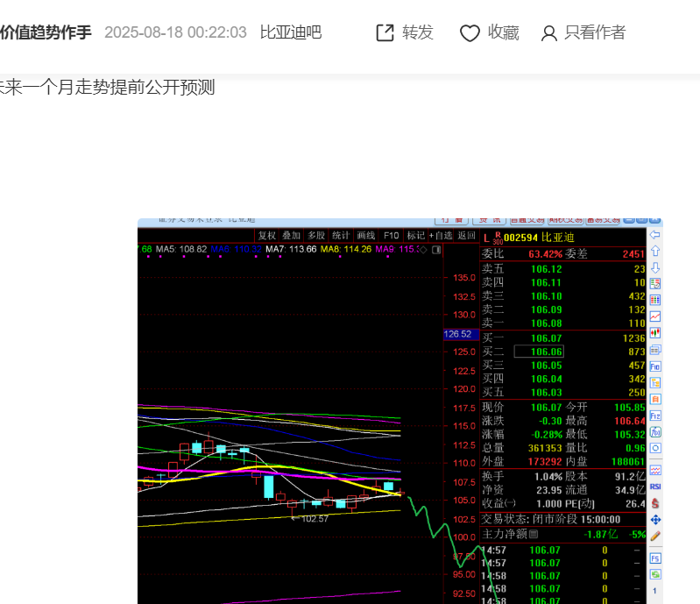This screenshot has width=700, height=604.
Task: Switch to the candlestick K-line chart icon
Action: coord(655,333)
